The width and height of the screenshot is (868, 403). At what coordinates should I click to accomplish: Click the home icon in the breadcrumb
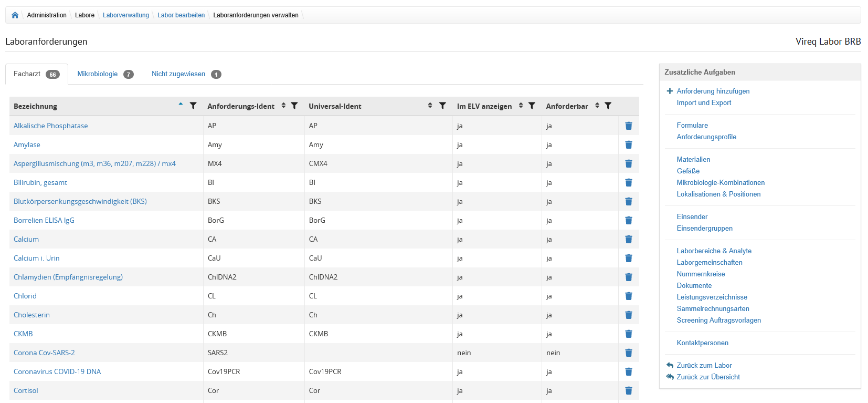coord(15,15)
